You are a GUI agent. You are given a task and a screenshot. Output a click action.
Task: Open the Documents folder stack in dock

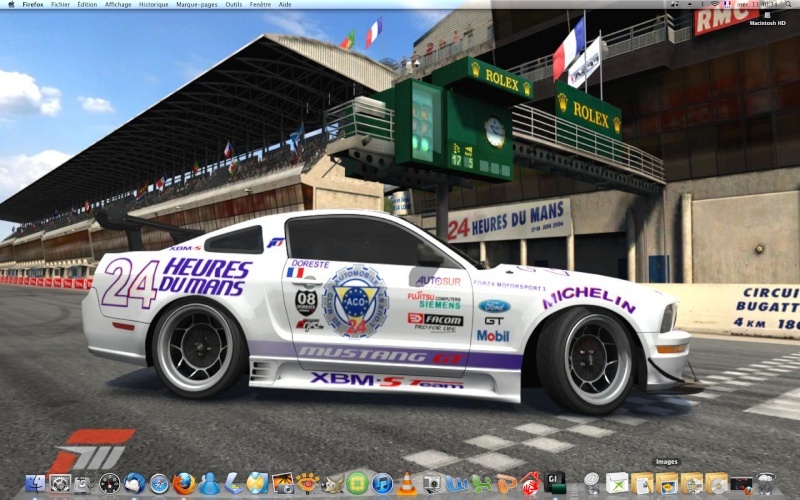(x=642, y=483)
